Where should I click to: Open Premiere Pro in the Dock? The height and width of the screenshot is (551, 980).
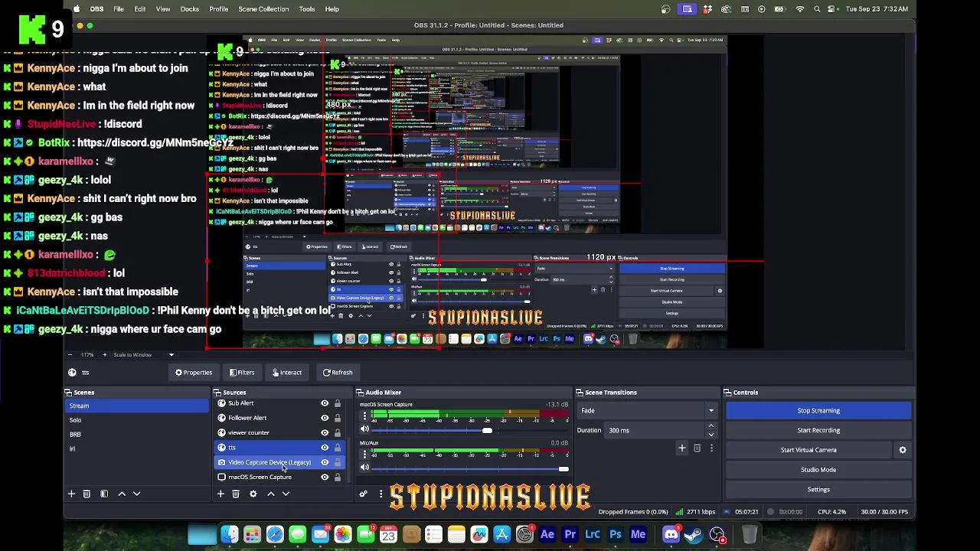(x=570, y=534)
